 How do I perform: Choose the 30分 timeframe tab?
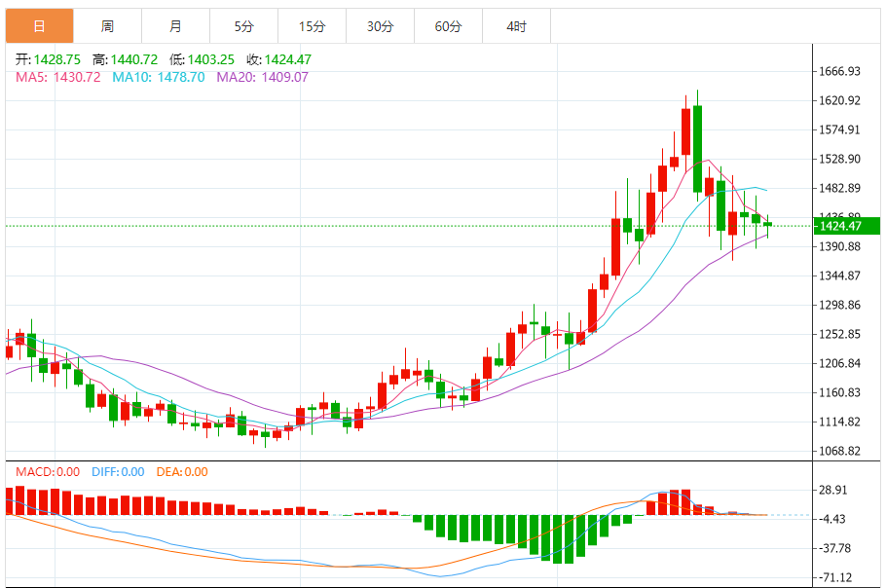coord(380,26)
